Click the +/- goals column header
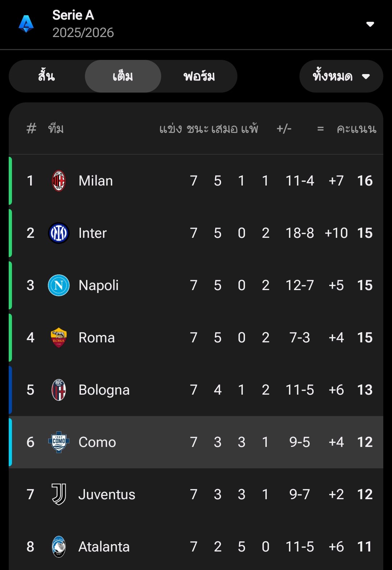 click(x=284, y=129)
